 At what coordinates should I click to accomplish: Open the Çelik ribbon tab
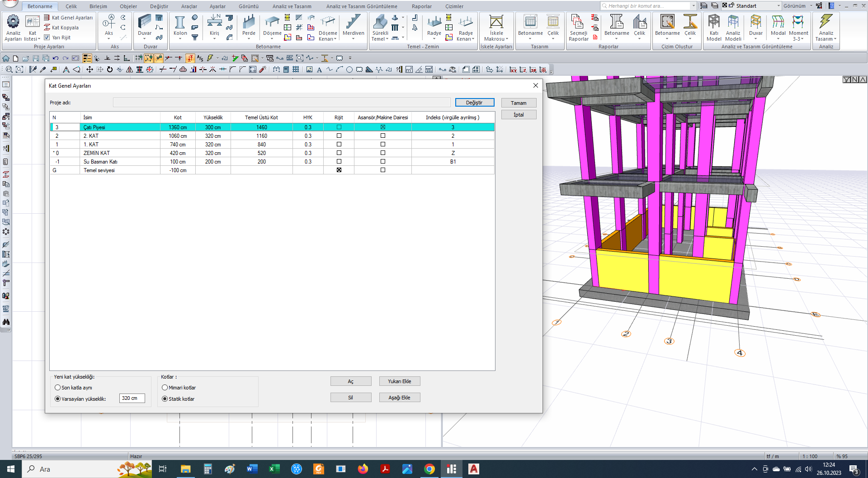click(x=71, y=6)
